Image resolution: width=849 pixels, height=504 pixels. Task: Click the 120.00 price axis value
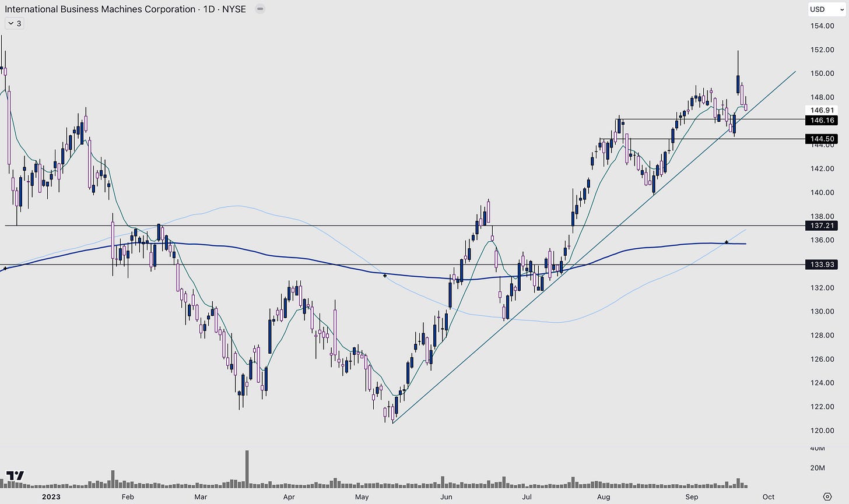point(822,431)
